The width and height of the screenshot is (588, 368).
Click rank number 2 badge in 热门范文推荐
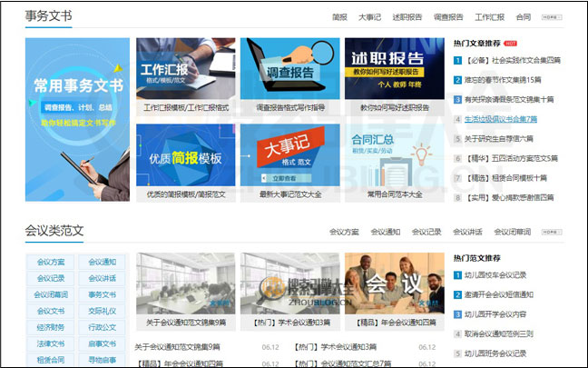point(458,294)
